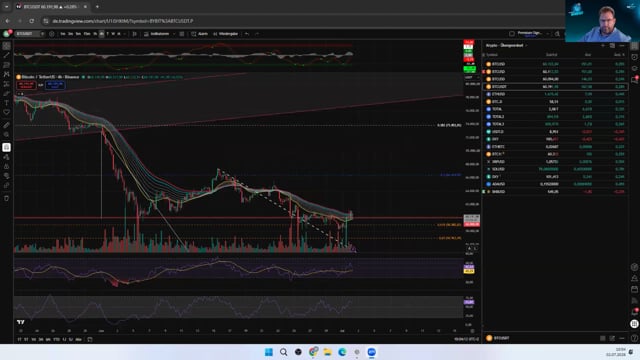
Task: Select the text annotation tool
Action: click(x=7, y=103)
